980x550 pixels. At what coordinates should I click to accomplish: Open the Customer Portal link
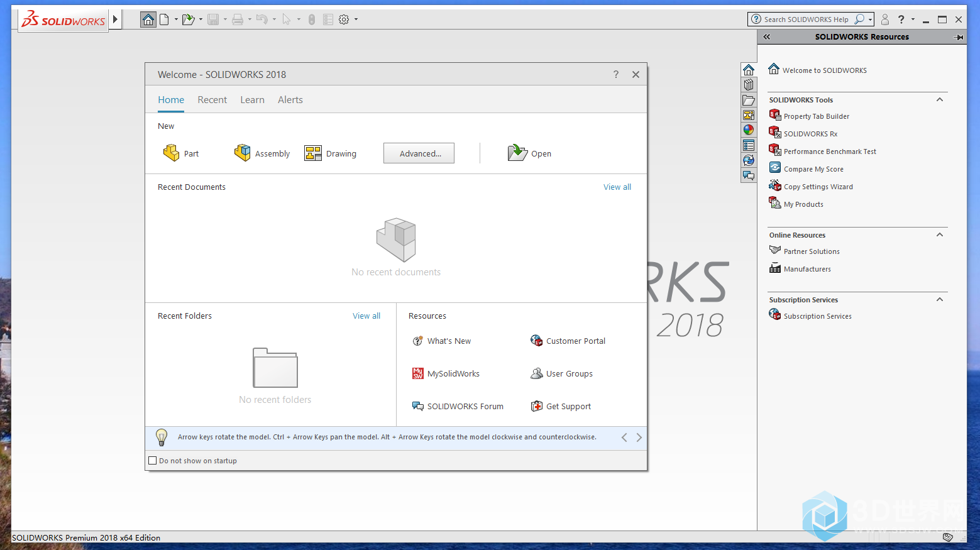568,341
